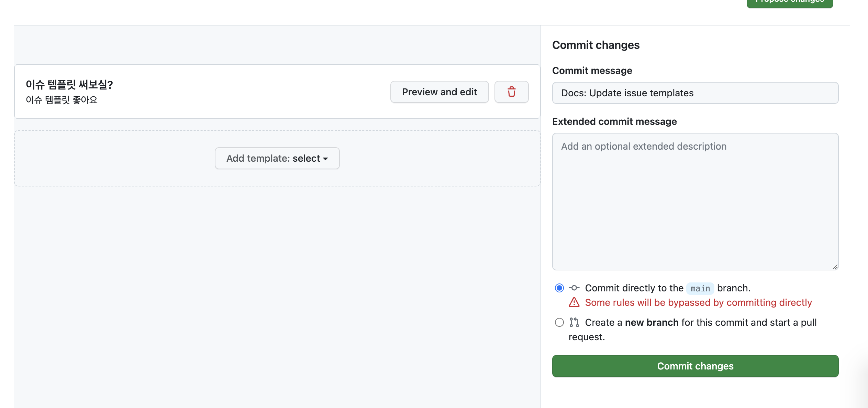This screenshot has width=868, height=408.
Task: Click the main branch label
Action: tap(700, 288)
